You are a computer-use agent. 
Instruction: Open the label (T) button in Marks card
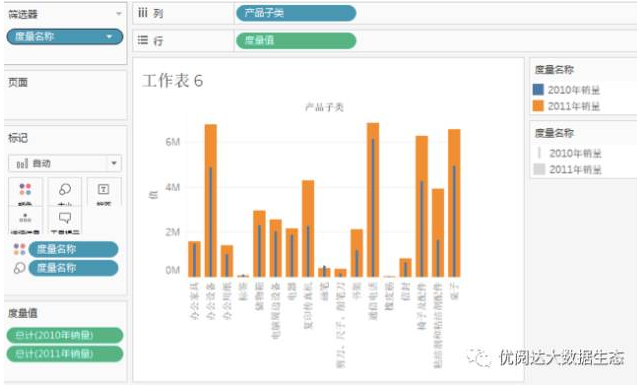coord(104,192)
